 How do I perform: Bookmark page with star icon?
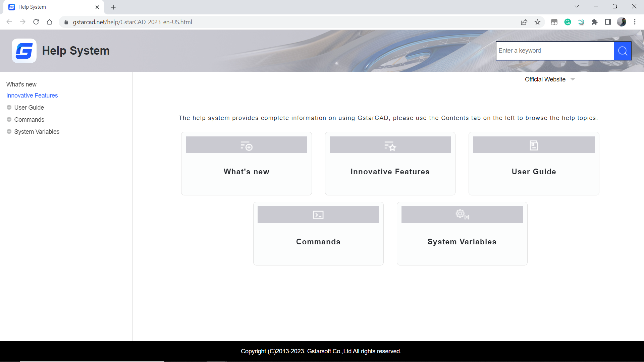coord(538,22)
